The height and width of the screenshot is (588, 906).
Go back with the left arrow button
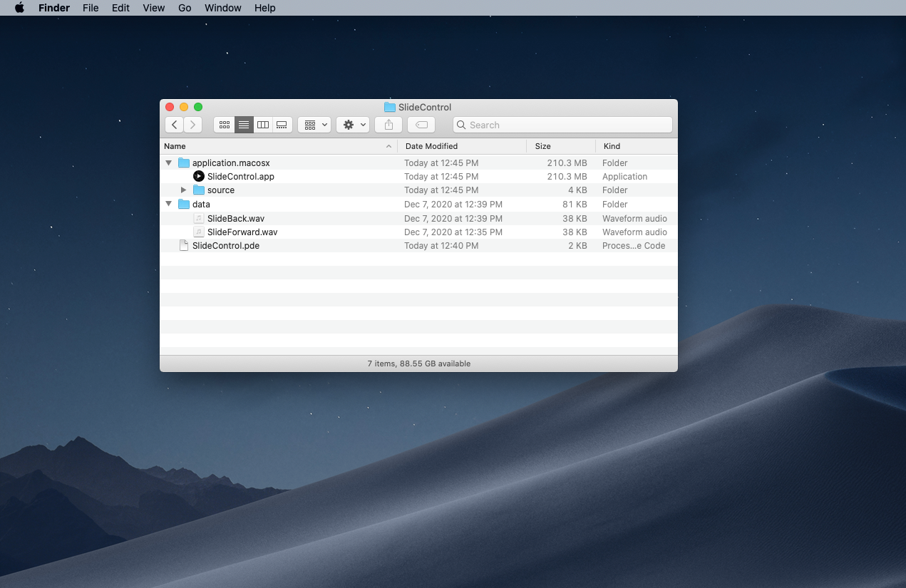coord(175,125)
